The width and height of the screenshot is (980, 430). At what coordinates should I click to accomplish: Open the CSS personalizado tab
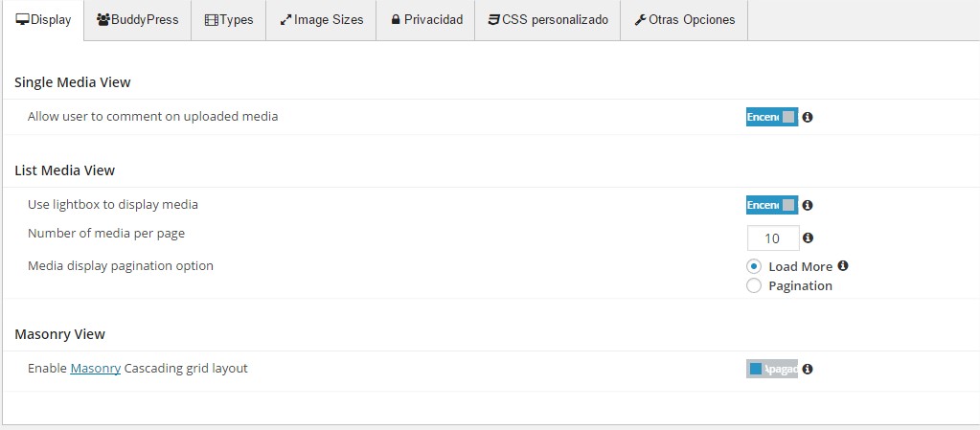pyautogui.click(x=547, y=20)
